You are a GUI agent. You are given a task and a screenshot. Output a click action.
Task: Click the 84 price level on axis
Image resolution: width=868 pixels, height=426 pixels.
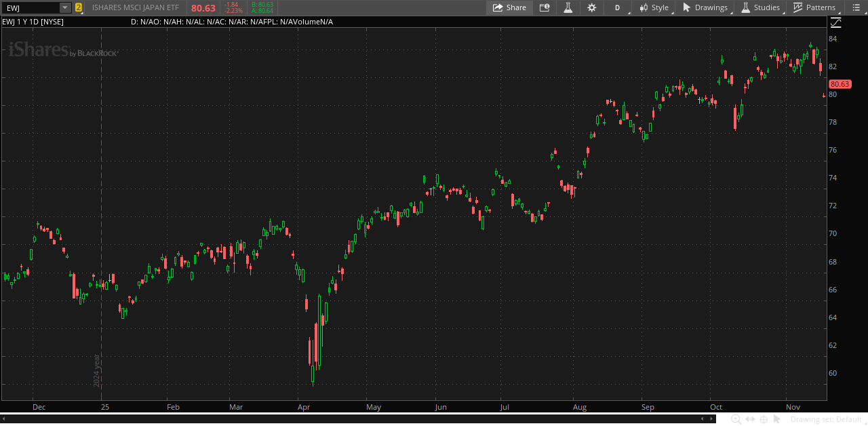832,39
